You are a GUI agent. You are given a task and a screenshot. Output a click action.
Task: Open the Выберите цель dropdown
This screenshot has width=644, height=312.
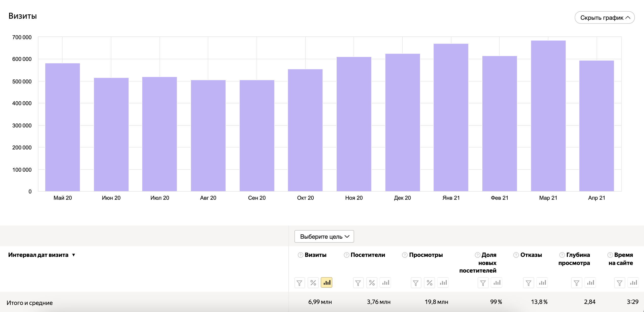(x=324, y=236)
